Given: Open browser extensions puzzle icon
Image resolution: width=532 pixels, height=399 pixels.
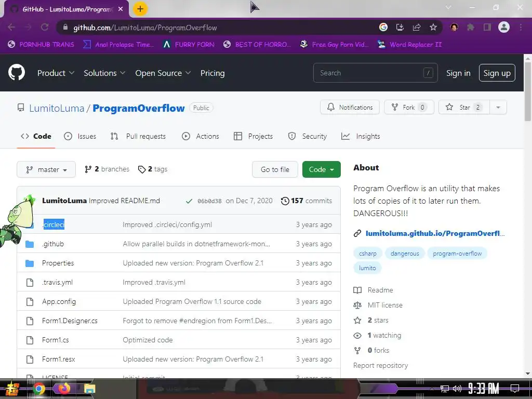Looking at the screenshot, I should [x=471, y=27].
